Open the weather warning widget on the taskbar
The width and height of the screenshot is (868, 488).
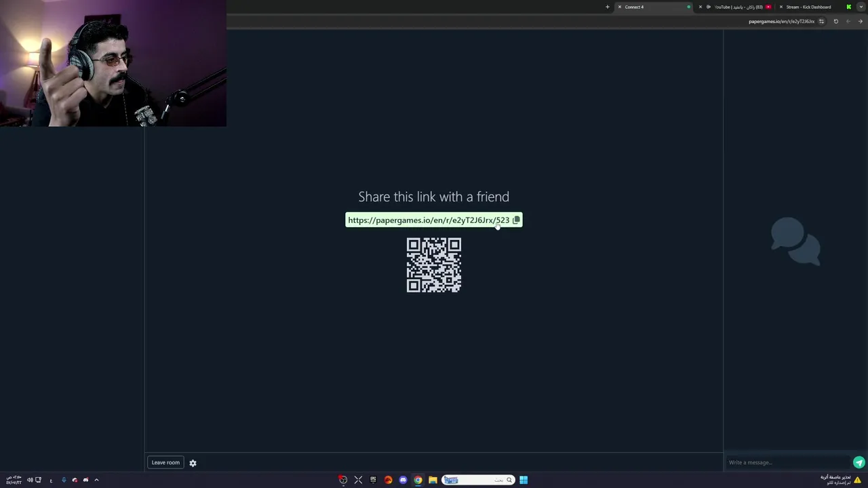click(840, 480)
